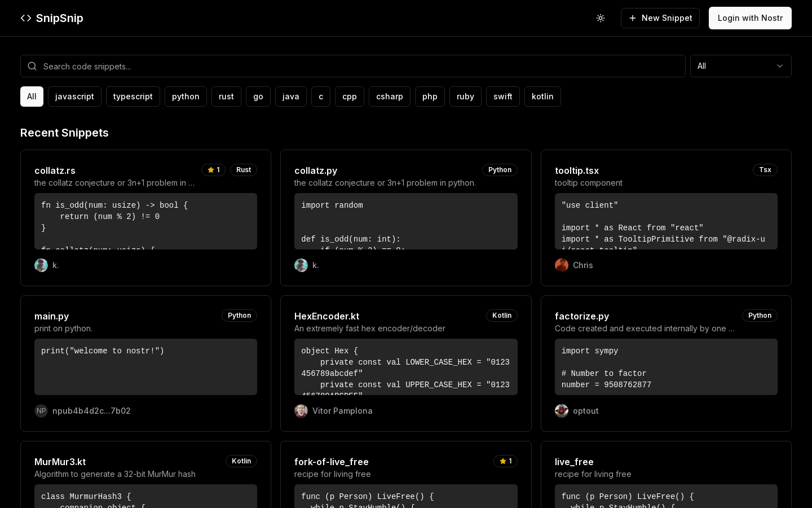Click the SnipSnip brand name
Image resolution: width=812 pixels, height=508 pixels.
pos(60,18)
